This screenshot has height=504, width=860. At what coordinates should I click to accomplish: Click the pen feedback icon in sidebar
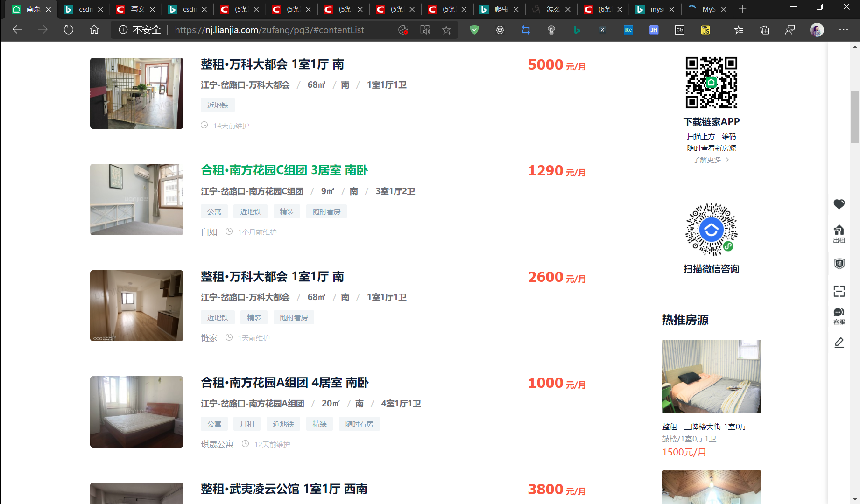pos(839,343)
